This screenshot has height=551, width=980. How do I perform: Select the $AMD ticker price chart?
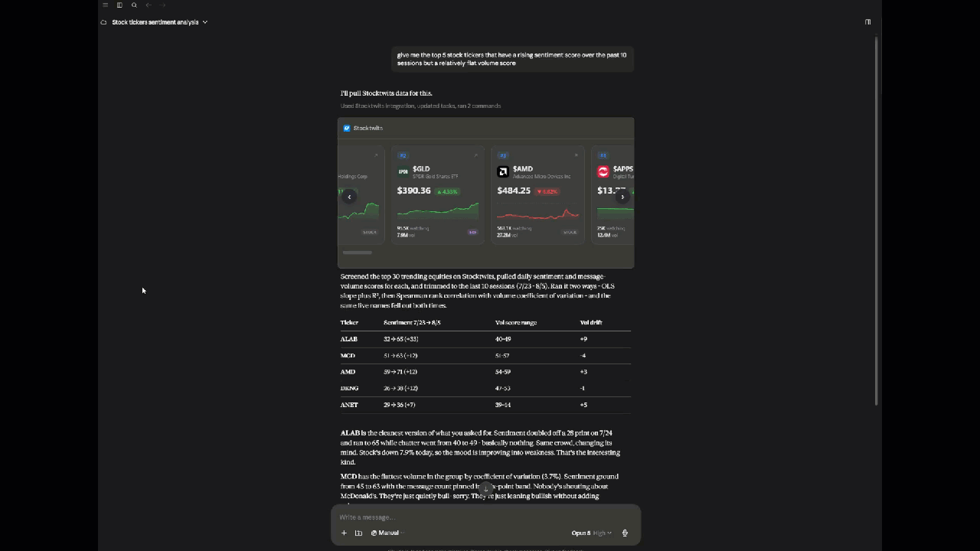537,213
